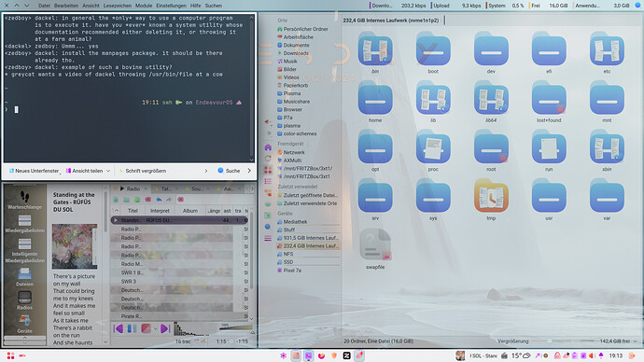The image size is (644, 362).
Task: Open Pixel 7a device in places
Action: [289, 271]
